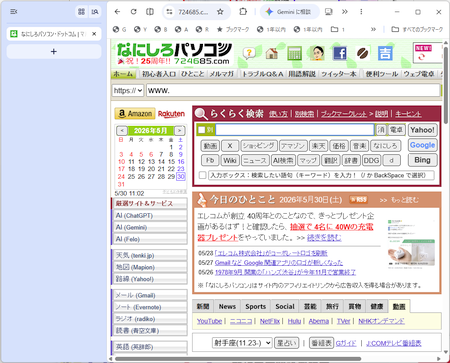The image size is (450, 363).
Task: Search with the Bing button
Action: (x=422, y=160)
